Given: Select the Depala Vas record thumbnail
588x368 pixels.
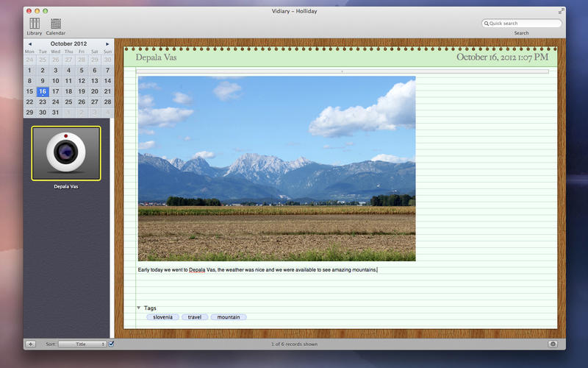Looking at the screenshot, I should tap(66, 153).
